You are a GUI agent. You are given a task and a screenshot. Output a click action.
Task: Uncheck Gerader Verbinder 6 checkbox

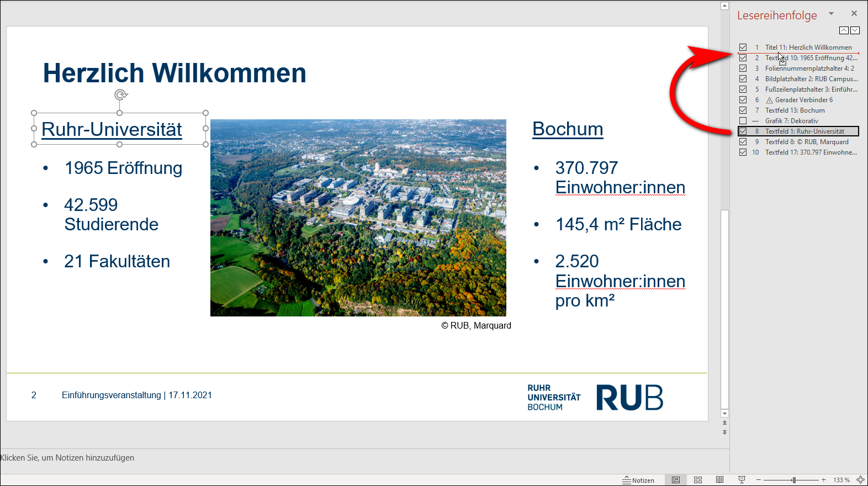[x=743, y=100]
